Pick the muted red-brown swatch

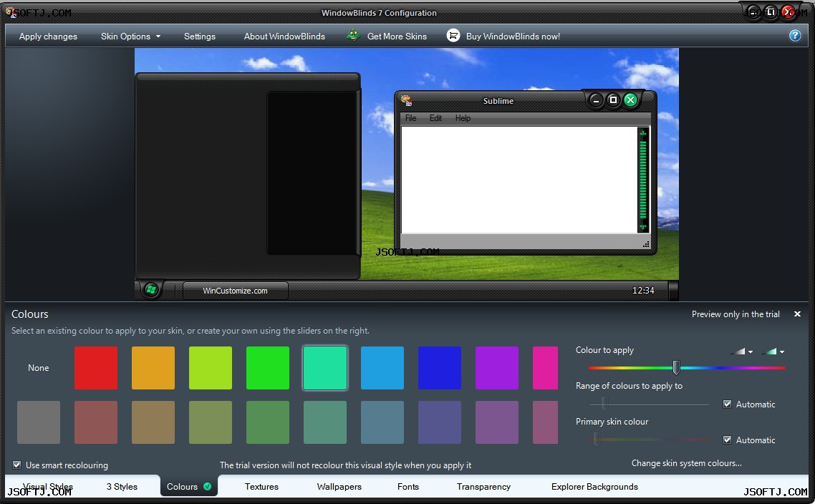click(96, 422)
